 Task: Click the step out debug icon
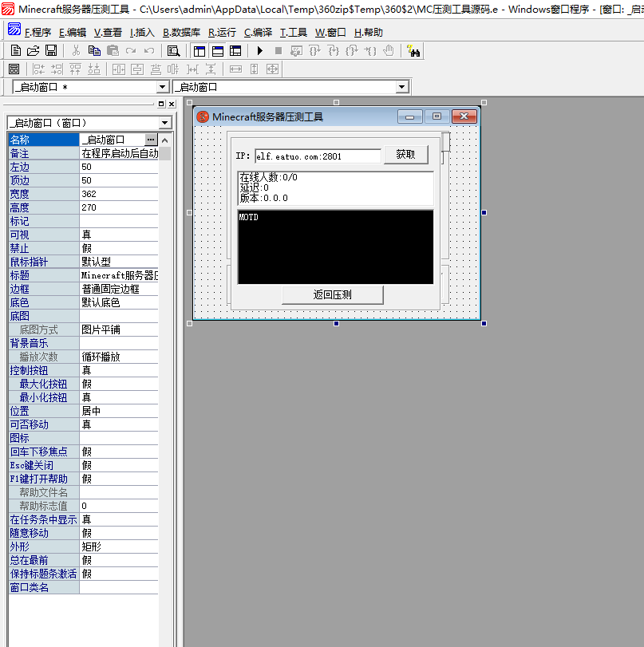point(352,51)
